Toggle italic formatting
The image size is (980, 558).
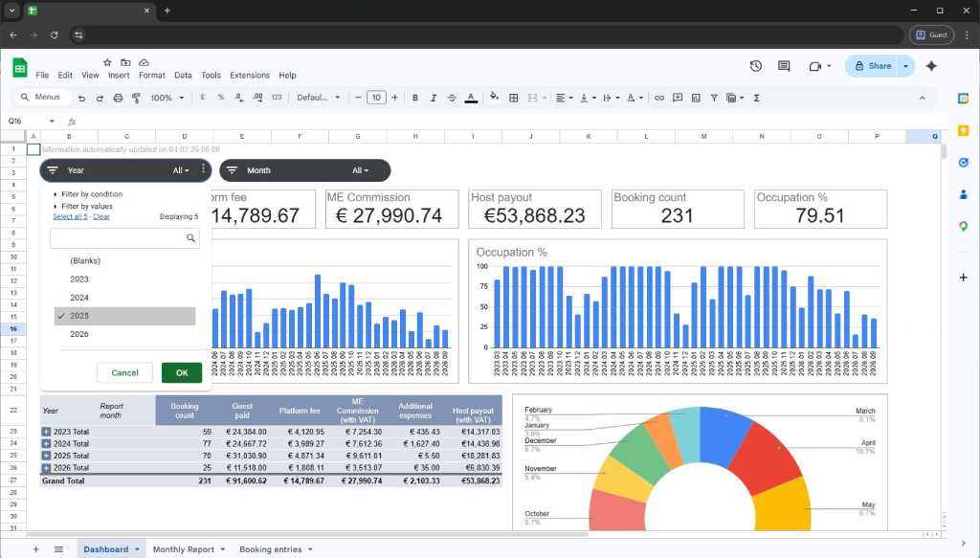(x=434, y=98)
